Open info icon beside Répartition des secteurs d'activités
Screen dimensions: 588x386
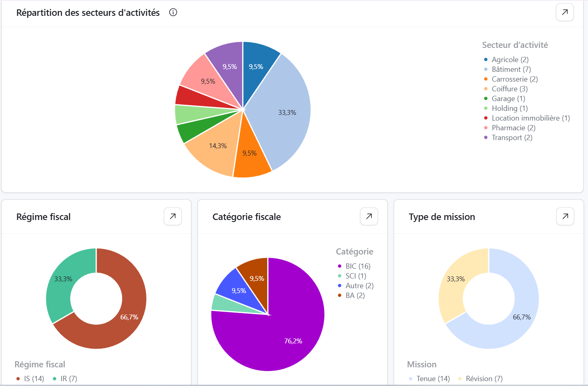173,12
